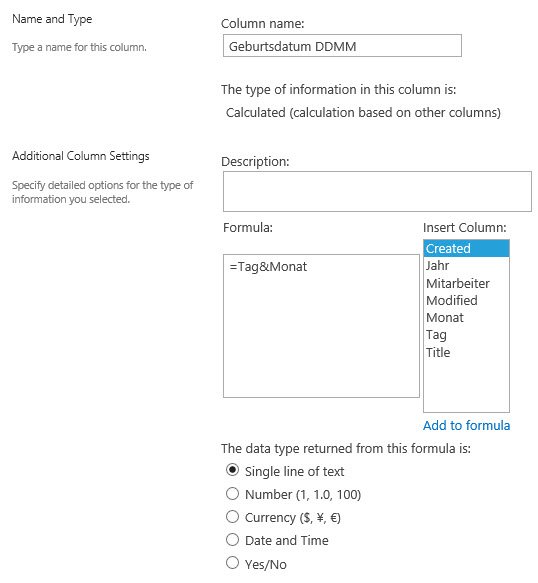Choose Single line of text radio button
538x583 pixels.
pos(232,470)
